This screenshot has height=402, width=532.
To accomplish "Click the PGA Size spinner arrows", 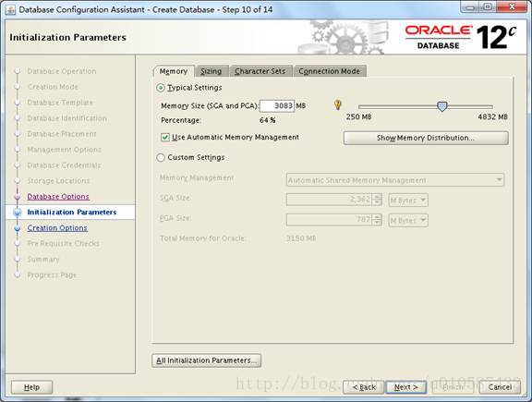I will pos(377,220).
